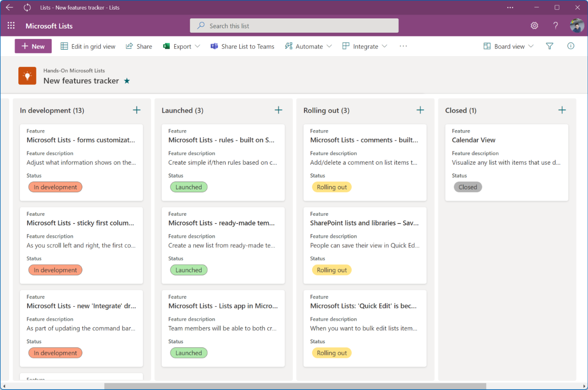Click the Search this list field
The height and width of the screenshot is (390, 588).
coord(294,26)
